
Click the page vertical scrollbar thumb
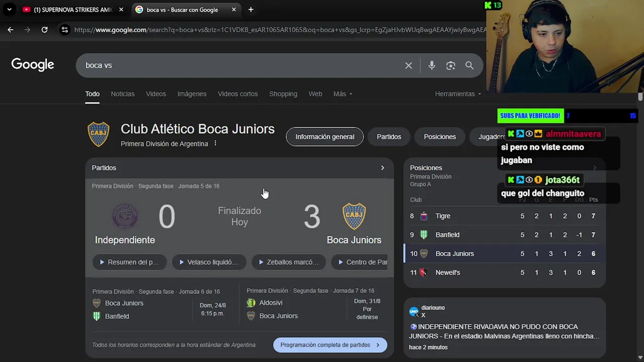pos(640,97)
